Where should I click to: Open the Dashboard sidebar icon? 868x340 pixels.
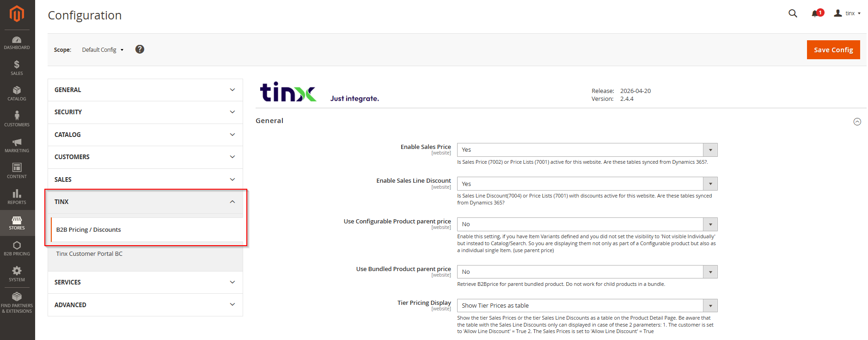coord(17,43)
